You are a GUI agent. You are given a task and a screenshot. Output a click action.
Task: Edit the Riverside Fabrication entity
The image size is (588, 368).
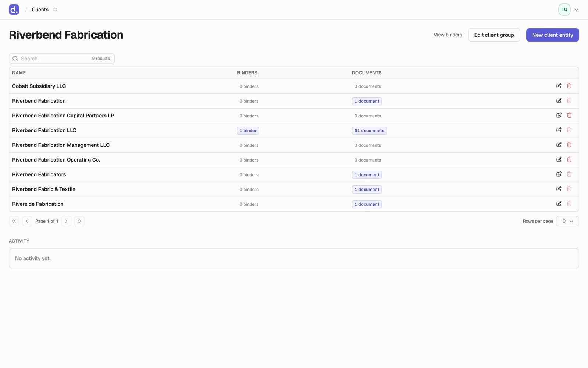click(559, 204)
